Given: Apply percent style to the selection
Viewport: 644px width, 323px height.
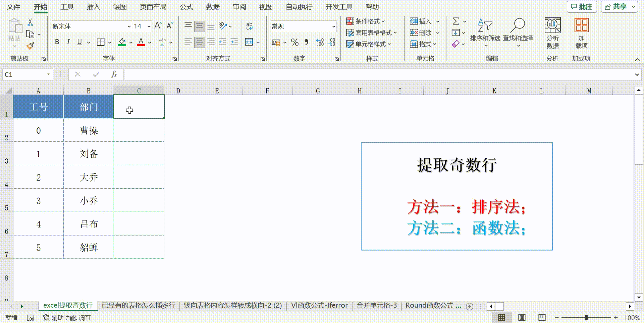Looking at the screenshot, I should pos(295,43).
